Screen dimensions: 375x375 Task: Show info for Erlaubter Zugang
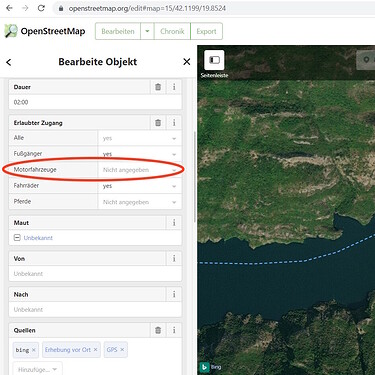pos(174,123)
